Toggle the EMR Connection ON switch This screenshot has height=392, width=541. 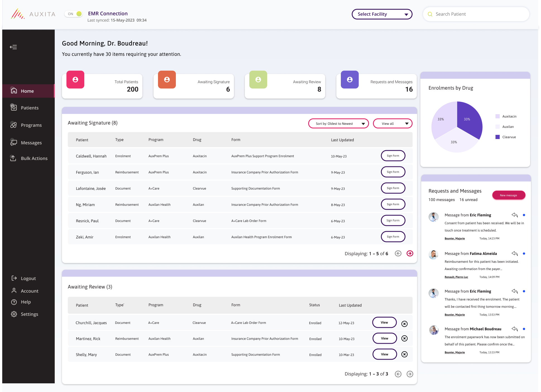click(x=74, y=14)
